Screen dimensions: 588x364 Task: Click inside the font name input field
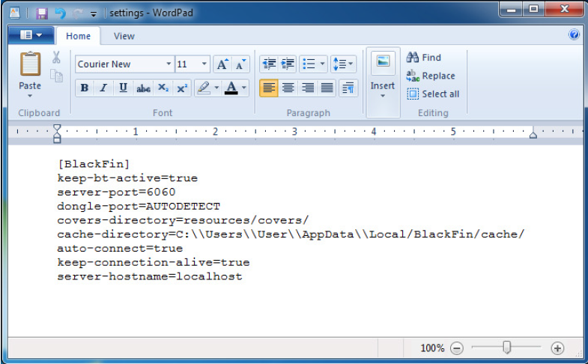point(120,64)
